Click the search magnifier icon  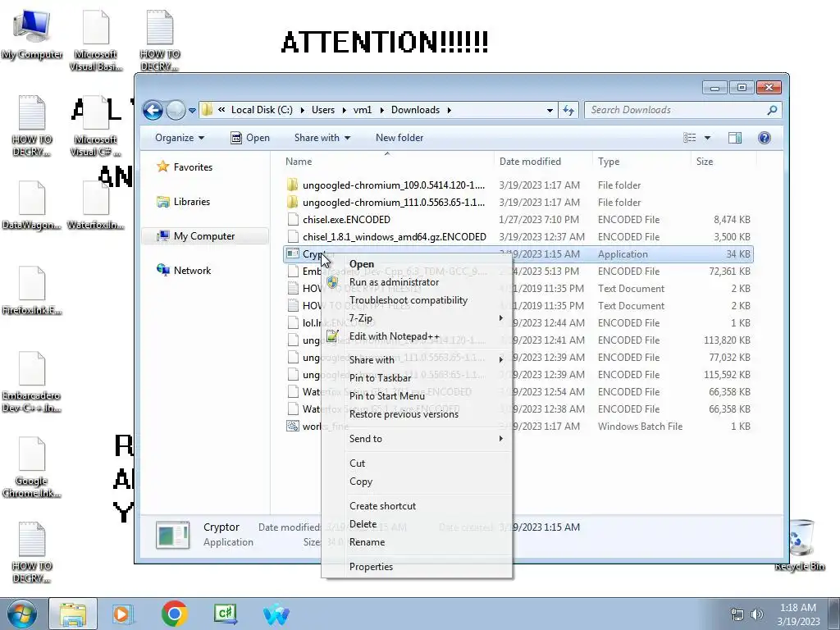772,110
